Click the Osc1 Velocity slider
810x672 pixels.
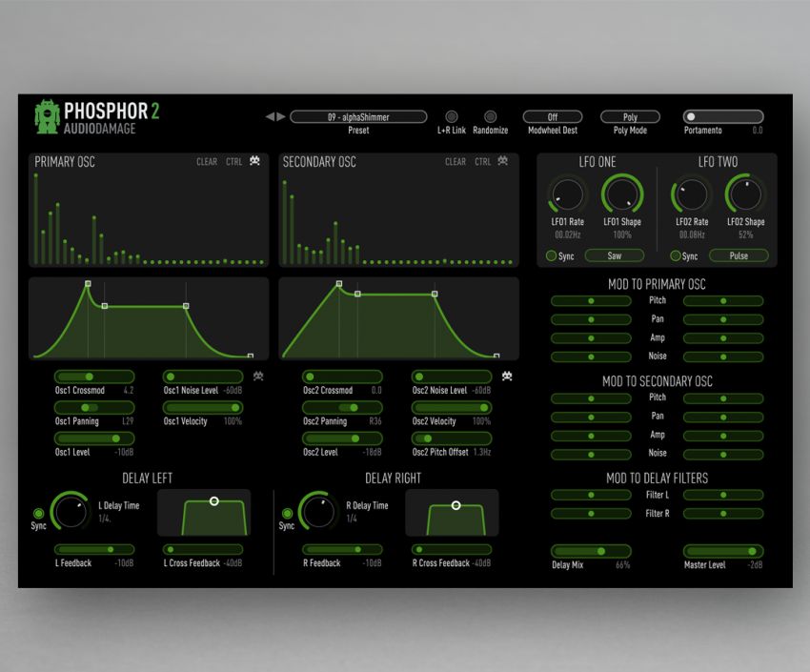click(203, 408)
